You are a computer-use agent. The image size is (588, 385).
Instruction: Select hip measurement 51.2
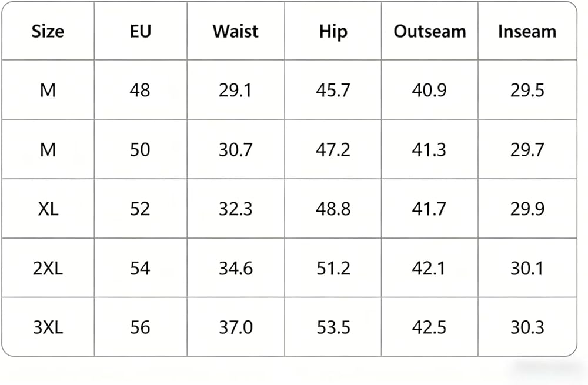click(x=333, y=268)
